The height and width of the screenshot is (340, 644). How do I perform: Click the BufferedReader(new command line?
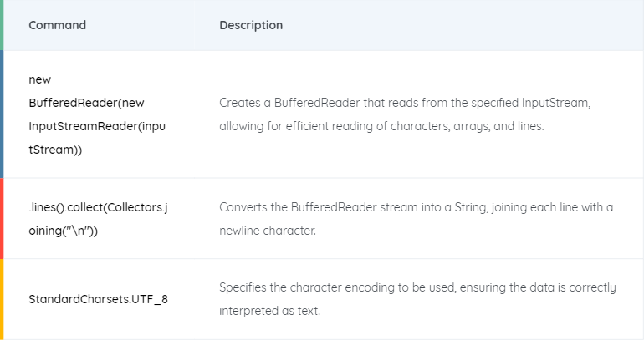(x=87, y=103)
